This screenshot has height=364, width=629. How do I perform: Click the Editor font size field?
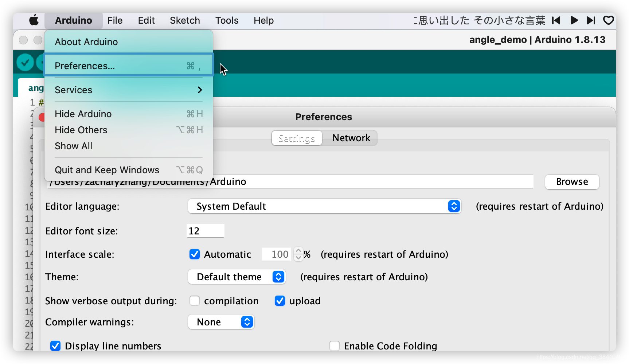click(x=205, y=231)
